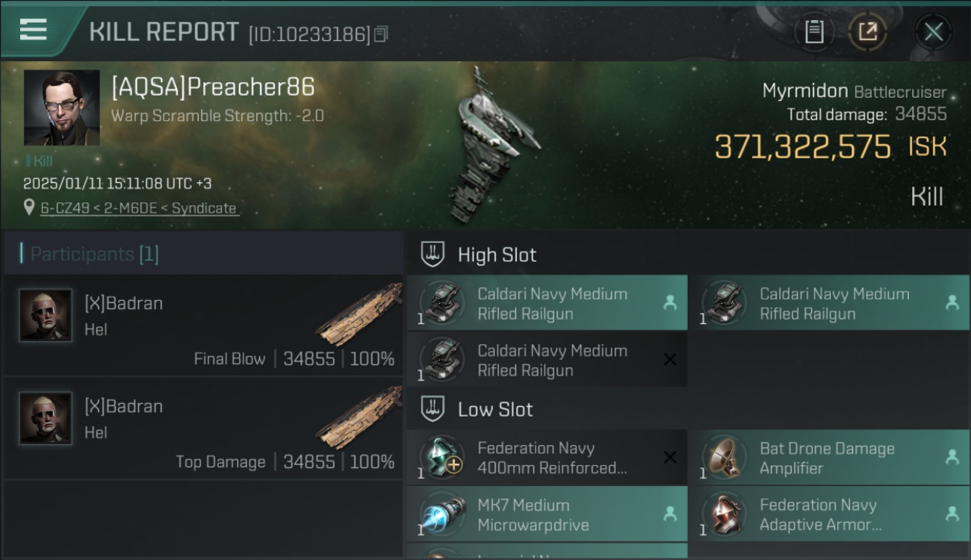
Task: Click the [AQSA]Preacher86 pilot name
Action: 213,87
